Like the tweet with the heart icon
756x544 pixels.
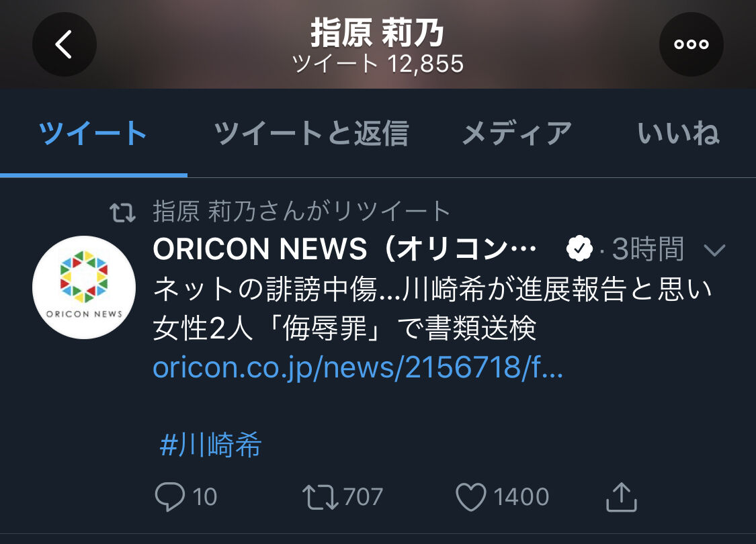tap(471, 497)
